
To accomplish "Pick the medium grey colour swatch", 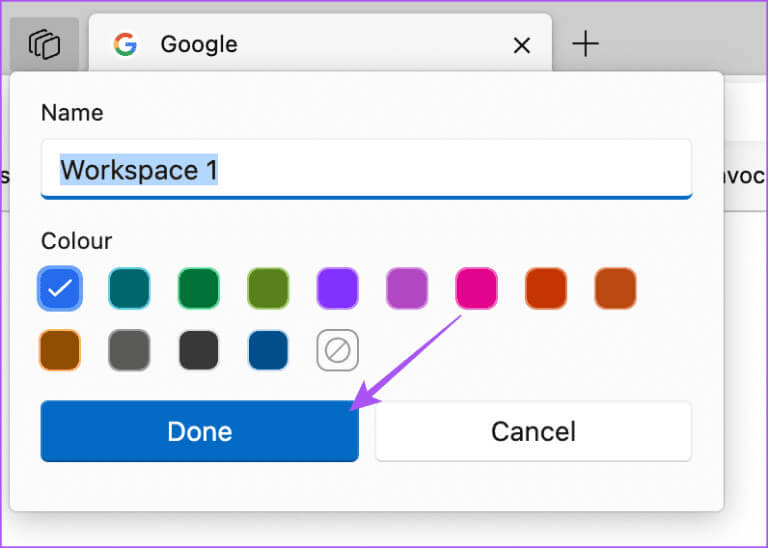I will [x=129, y=350].
